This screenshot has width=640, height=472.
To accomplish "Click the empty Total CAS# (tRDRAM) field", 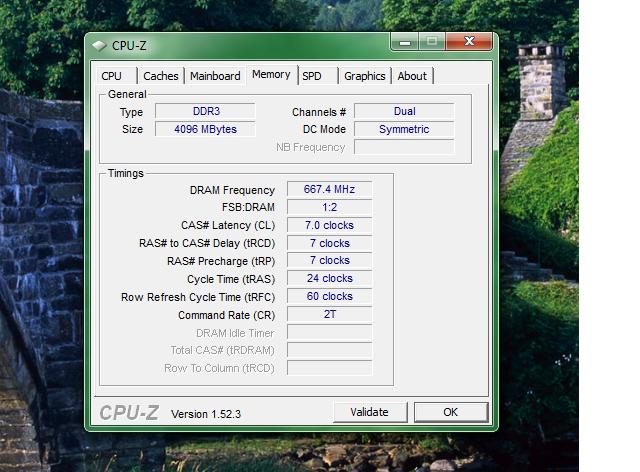I will click(x=329, y=350).
